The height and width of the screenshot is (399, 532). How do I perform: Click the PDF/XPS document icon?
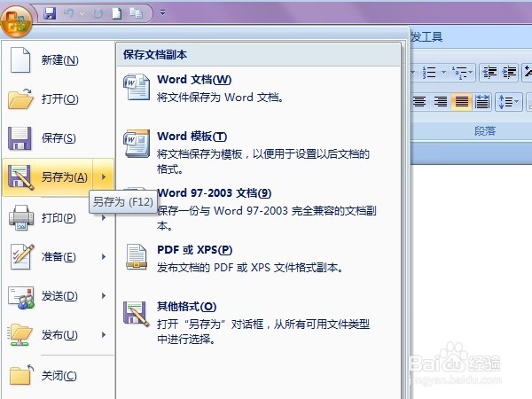coord(137,257)
